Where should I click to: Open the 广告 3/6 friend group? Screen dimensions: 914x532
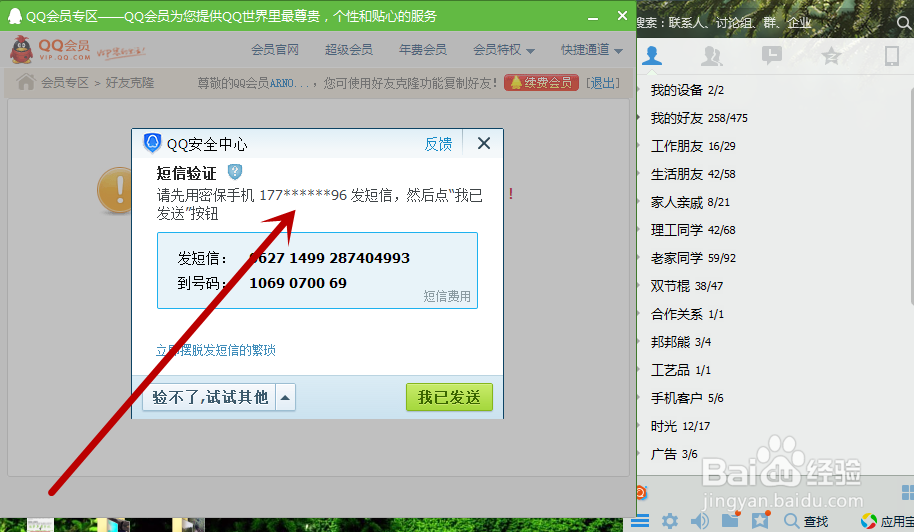tap(674, 454)
